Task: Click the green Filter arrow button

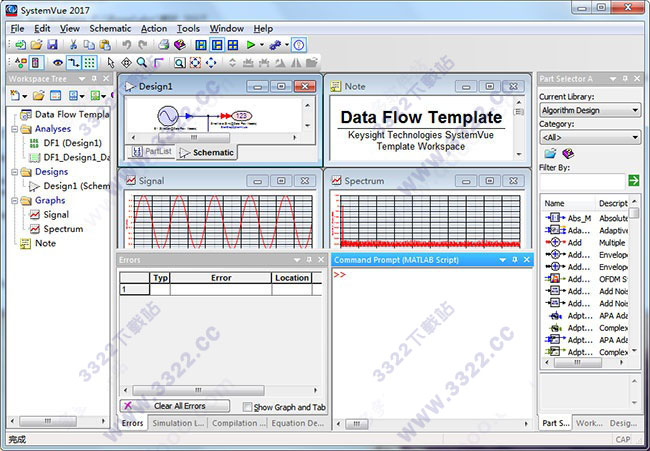Action: (x=633, y=180)
